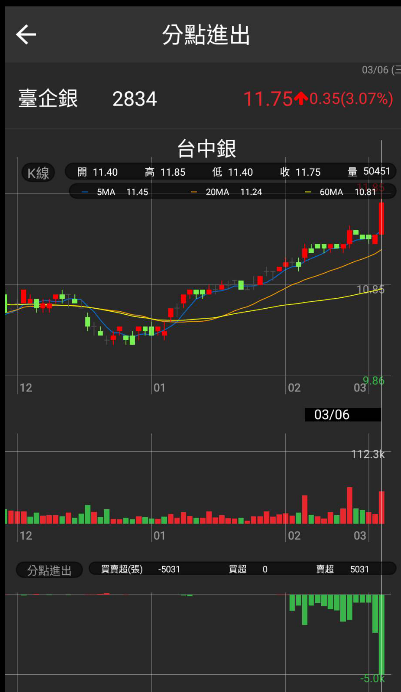The height and width of the screenshot is (692, 401).
Task: Tap the stock code 2834
Action: click(x=135, y=99)
